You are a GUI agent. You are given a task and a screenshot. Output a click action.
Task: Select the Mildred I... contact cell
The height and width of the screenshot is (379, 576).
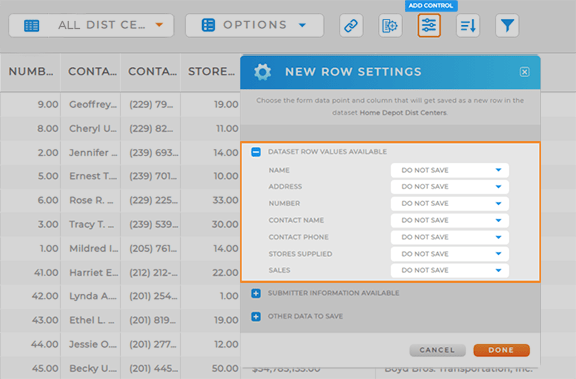click(91, 249)
